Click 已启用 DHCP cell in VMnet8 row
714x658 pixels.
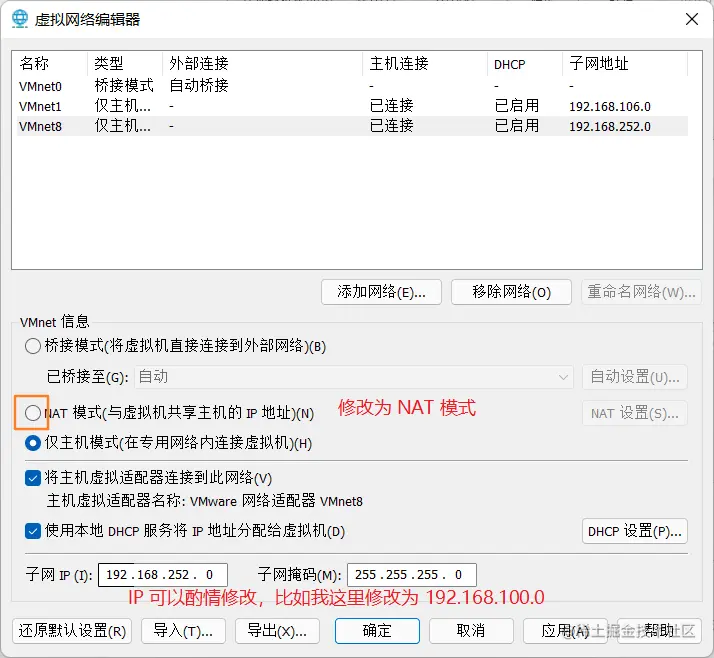tap(517, 126)
